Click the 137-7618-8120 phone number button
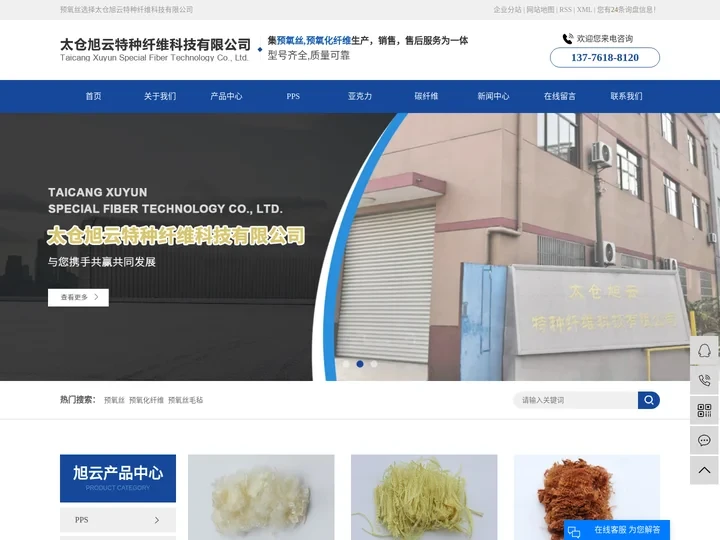Screen dimensions: 720x540 point(605,57)
